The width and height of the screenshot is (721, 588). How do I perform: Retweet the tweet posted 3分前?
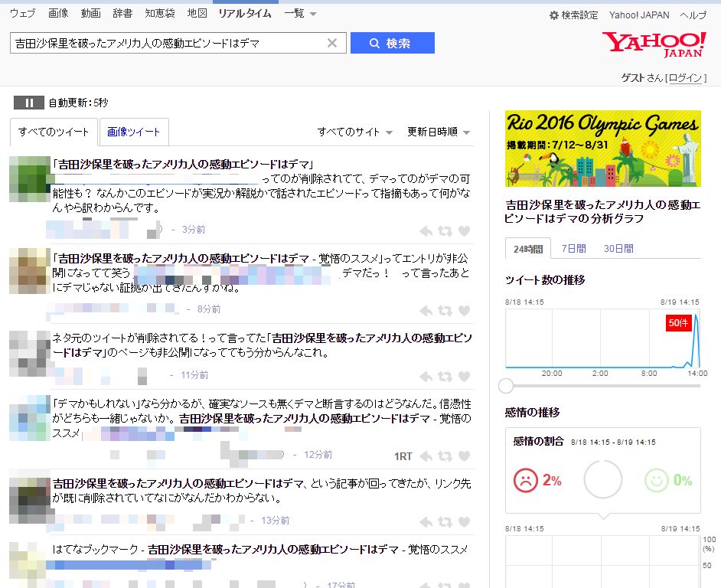pos(445,231)
